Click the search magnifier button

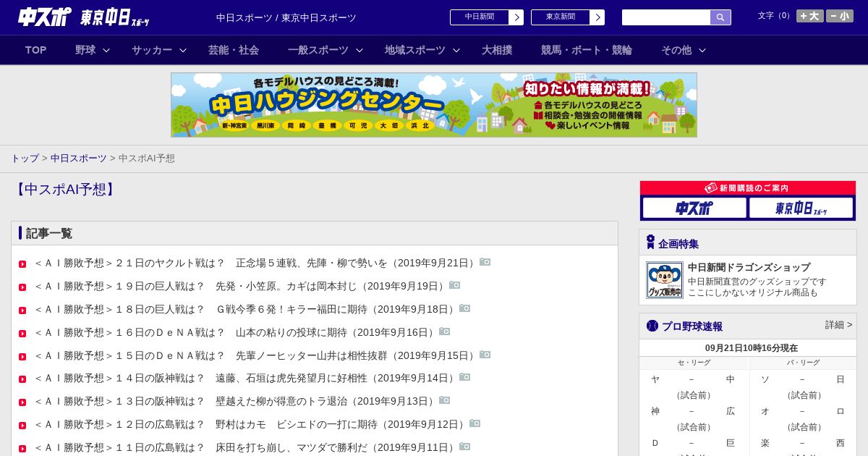[x=720, y=17]
